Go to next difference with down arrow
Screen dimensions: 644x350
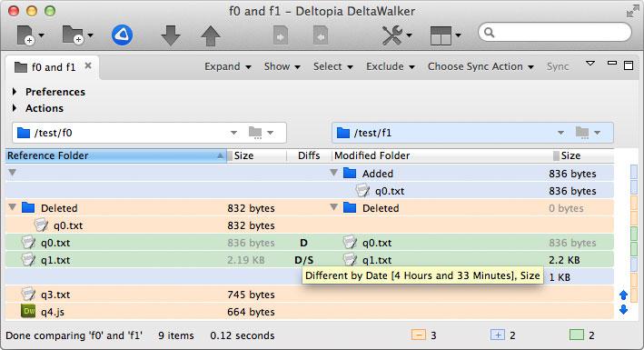[x=171, y=35]
